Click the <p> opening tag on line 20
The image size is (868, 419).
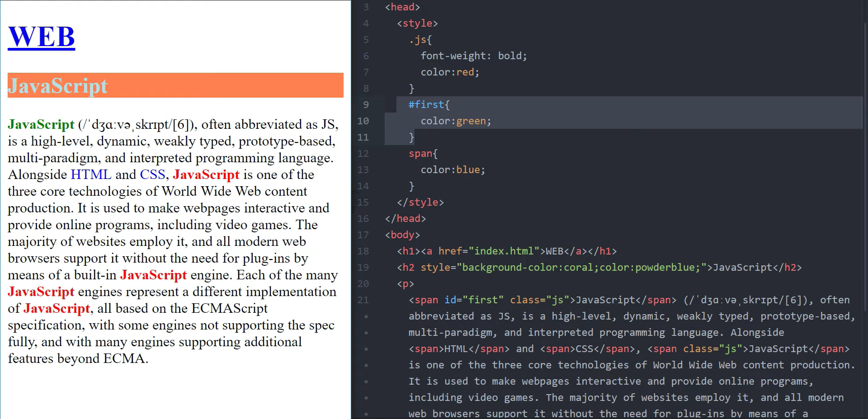pyautogui.click(x=406, y=284)
